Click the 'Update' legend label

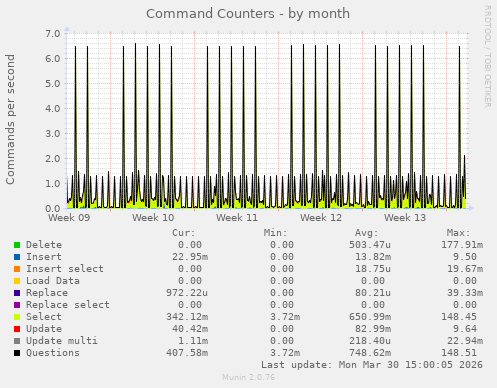pyautogui.click(x=44, y=329)
